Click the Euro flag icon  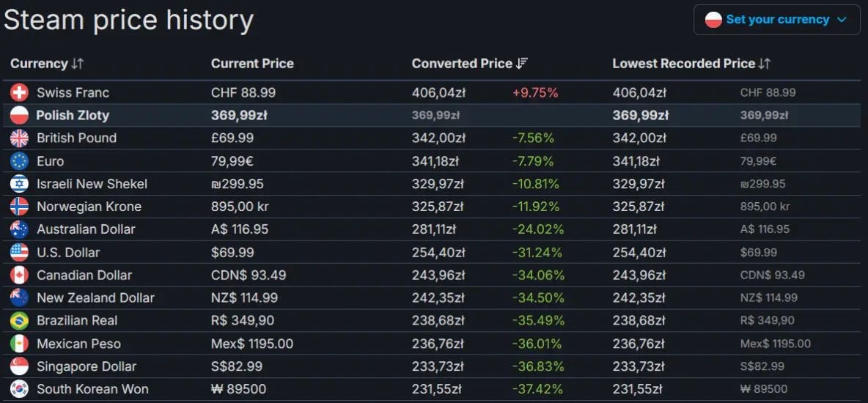19,161
